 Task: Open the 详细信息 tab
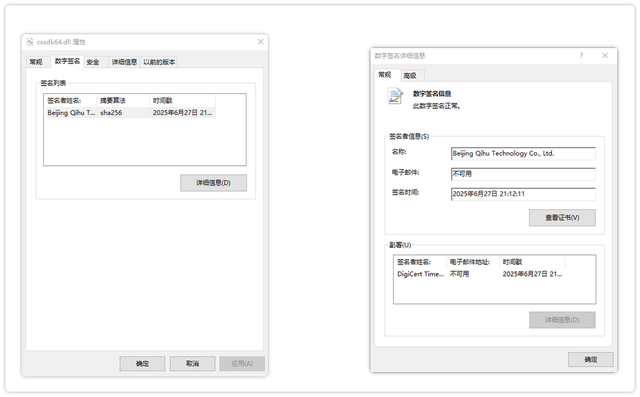point(124,62)
